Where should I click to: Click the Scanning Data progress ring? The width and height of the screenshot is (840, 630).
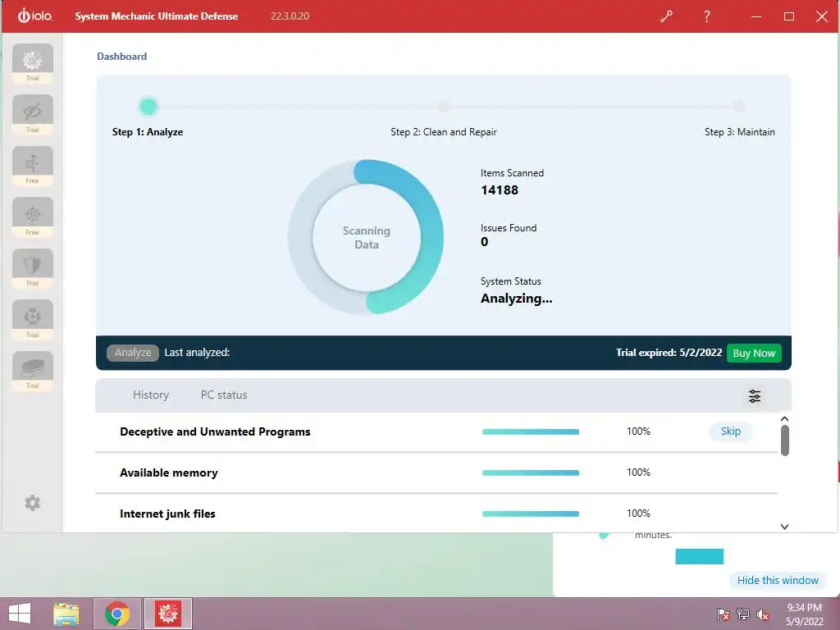(367, 237)
